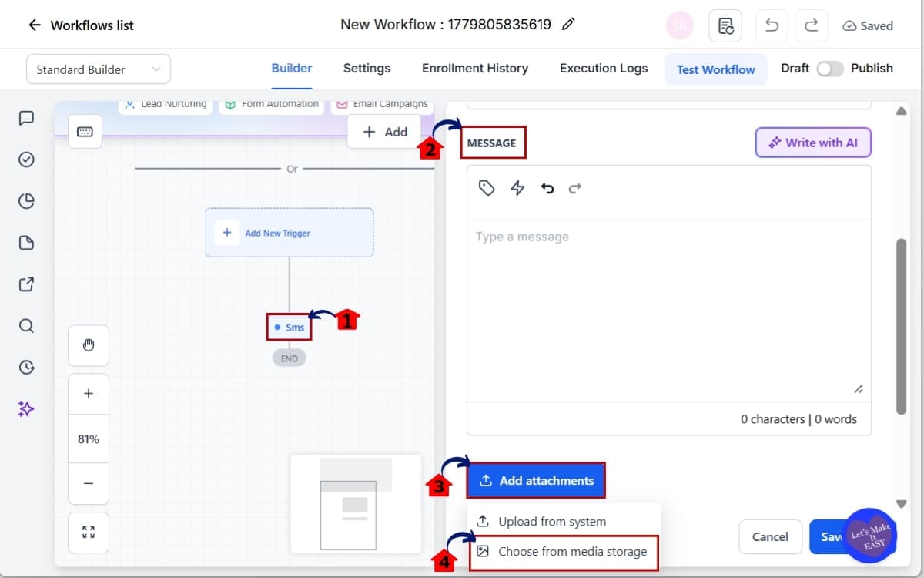Switch to the Builder tab
This screenshot has width=924, height=578.
pyautogui.click(x=292, y=68)
